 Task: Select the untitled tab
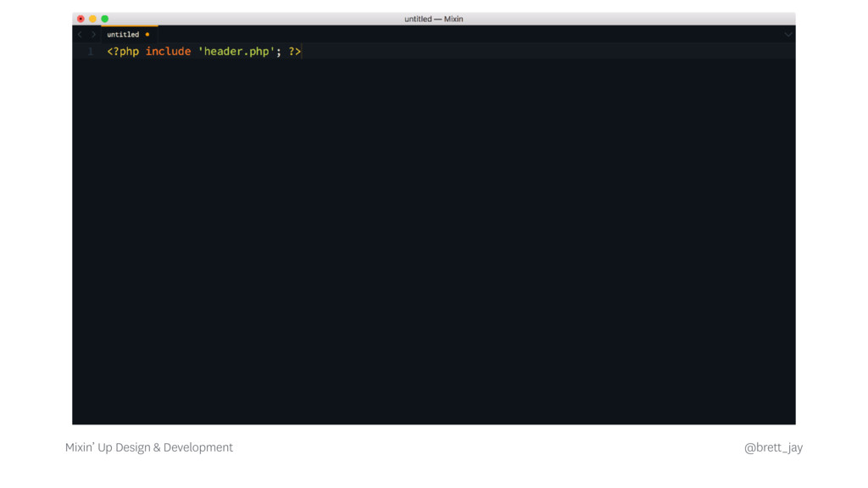(x=129, y=34)
